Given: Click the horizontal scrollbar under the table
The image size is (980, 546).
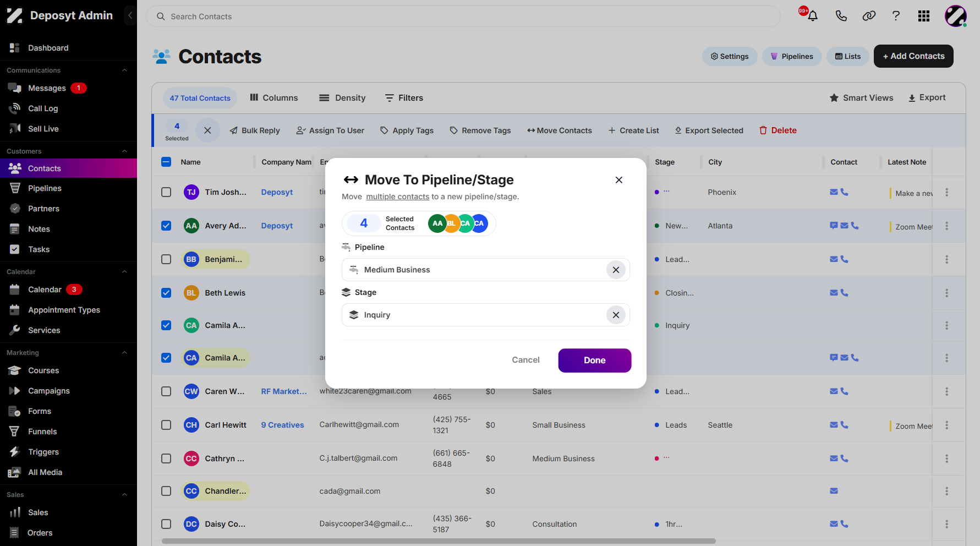Looking at the screenshot, I should (x=439, y=541).
